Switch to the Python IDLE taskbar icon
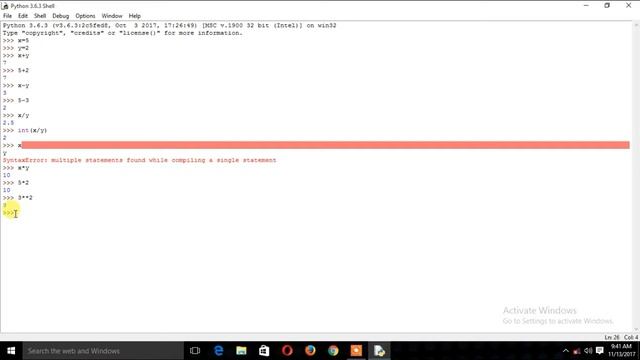 [379, 351]
